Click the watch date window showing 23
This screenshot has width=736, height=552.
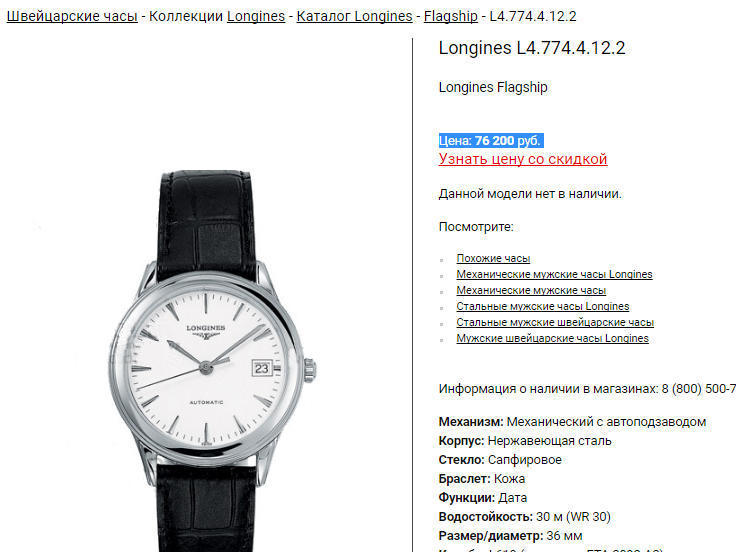point(261,368)
